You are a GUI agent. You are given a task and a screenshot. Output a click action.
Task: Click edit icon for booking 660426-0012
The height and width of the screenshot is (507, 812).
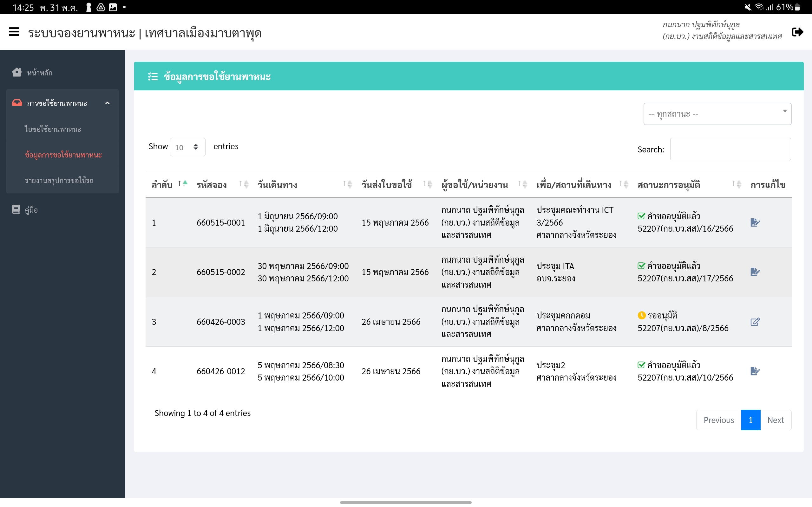(x=755, y=371)
